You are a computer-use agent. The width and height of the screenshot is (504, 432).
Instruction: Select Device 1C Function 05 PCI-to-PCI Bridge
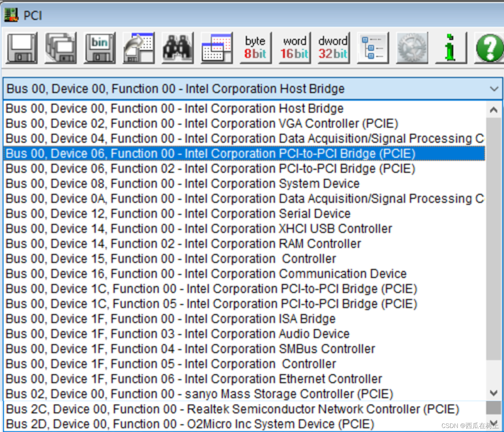click(244, 304)
